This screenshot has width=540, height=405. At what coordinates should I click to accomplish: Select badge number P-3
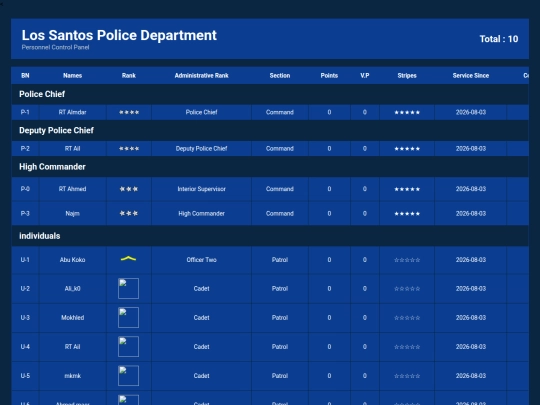25,214
